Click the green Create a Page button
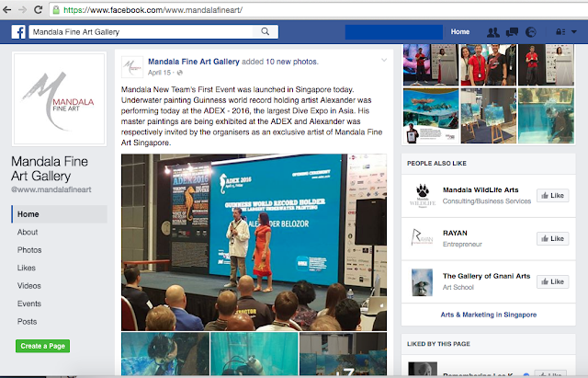 43,346
